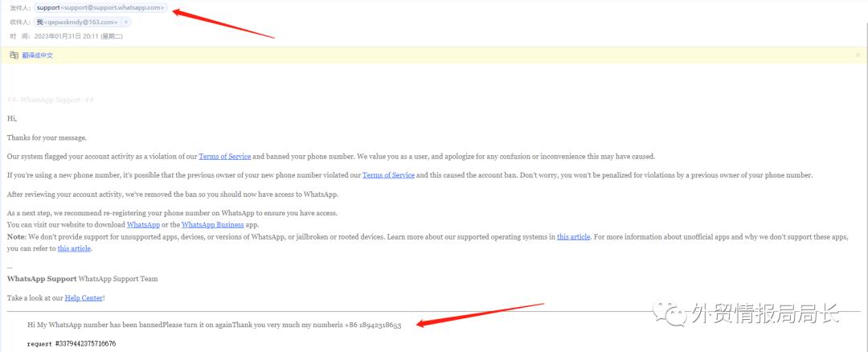Click the faded WhatsApp Support header line
The width and height of the screenshot is (868, 352).
pyautogui.click(x=51, y=100)
